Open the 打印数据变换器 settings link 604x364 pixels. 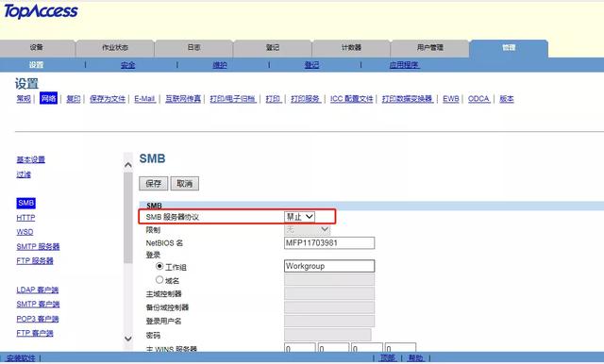point(407,99)
